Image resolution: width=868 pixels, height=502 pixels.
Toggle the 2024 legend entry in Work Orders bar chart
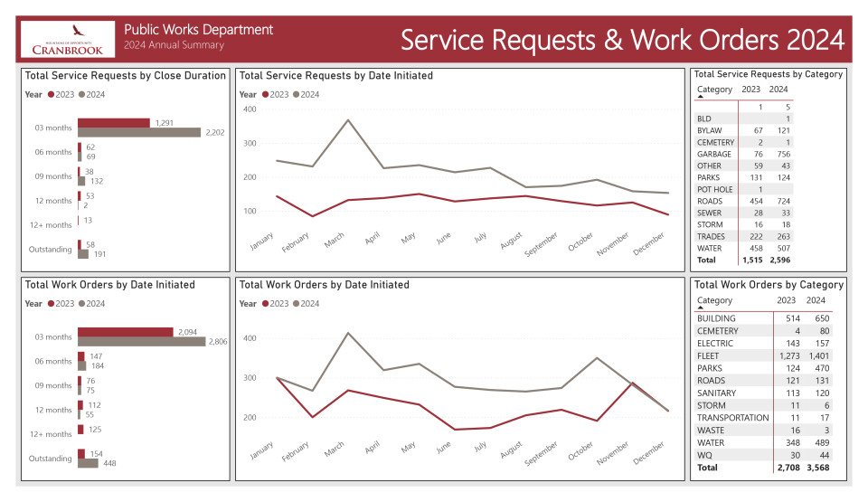(94, 304)
